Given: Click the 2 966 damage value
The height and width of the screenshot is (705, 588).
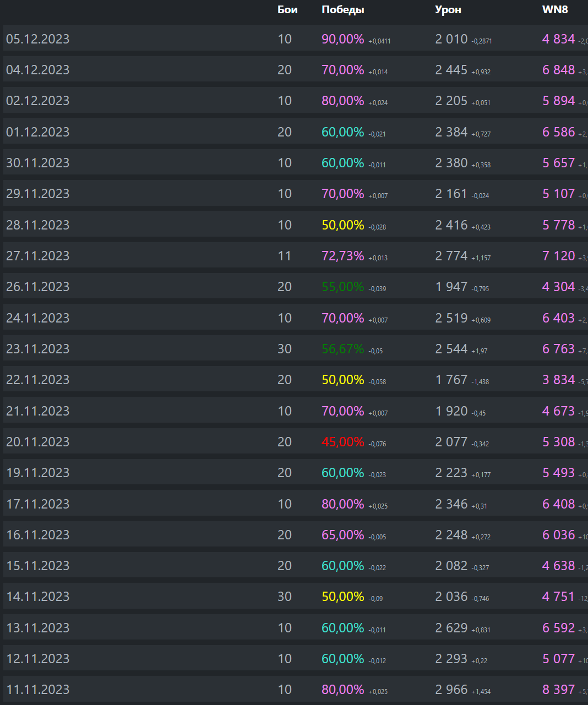Looking at the screenshot, I should 451,690.
